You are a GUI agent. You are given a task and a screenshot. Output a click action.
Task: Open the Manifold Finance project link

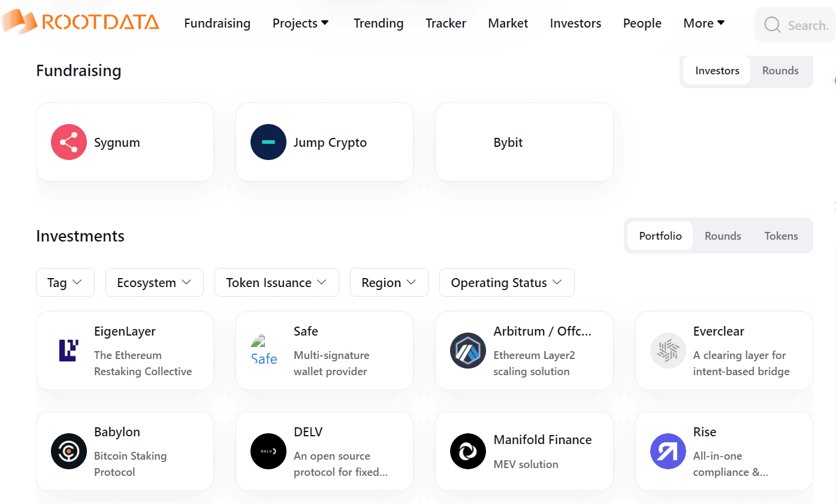click(542, 440)
